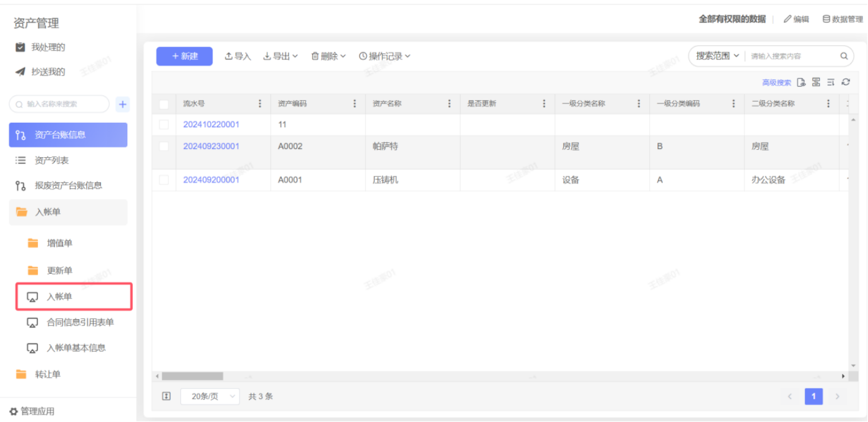Click the horizontal scrollbar thumb under the table
This screenshot has width=868, height=422.
coord(192,376)
